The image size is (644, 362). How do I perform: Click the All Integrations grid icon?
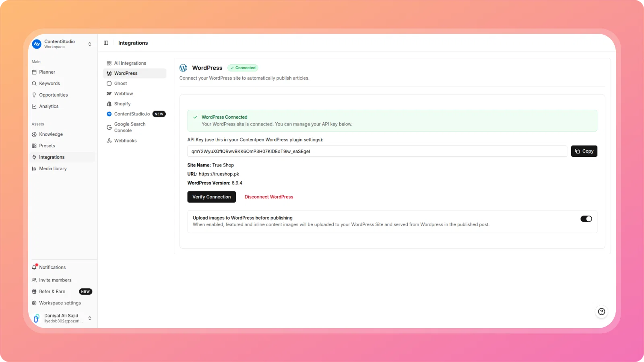(x=109, y=64)
